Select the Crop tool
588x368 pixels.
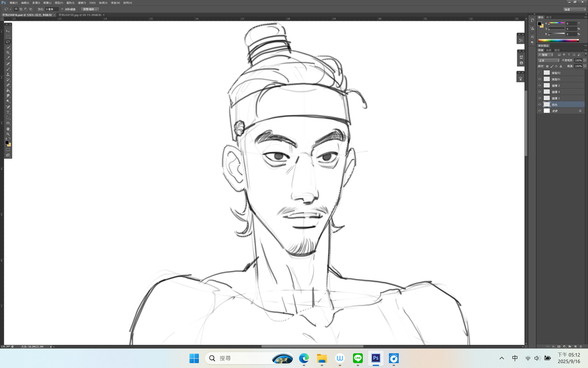coord(8,52)
